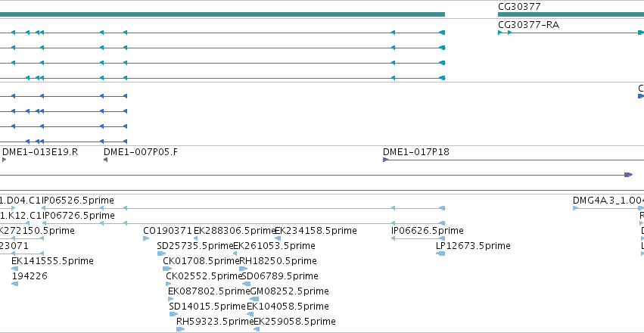Viewport: 644px width, 333px height.
Task: Click EK261053.5prime EST label
Action: 275,245
